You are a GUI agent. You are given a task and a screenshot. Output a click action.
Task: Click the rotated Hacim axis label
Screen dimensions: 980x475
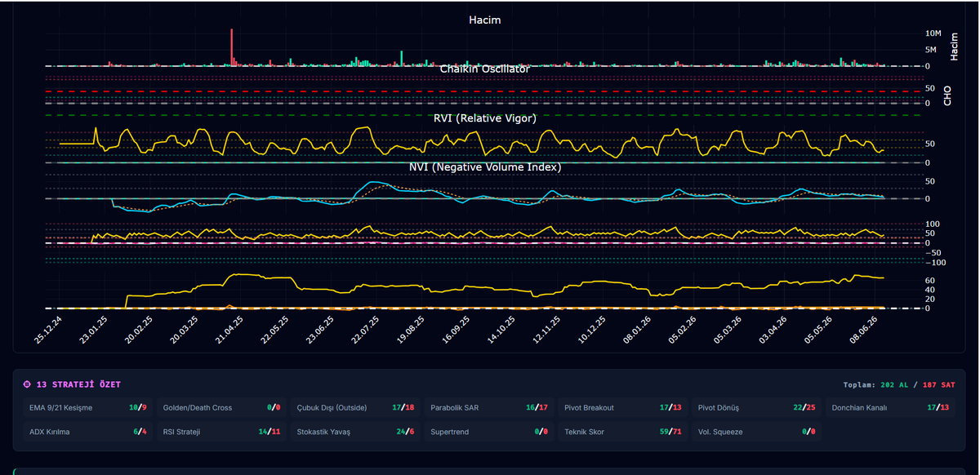tap(954, 47)
